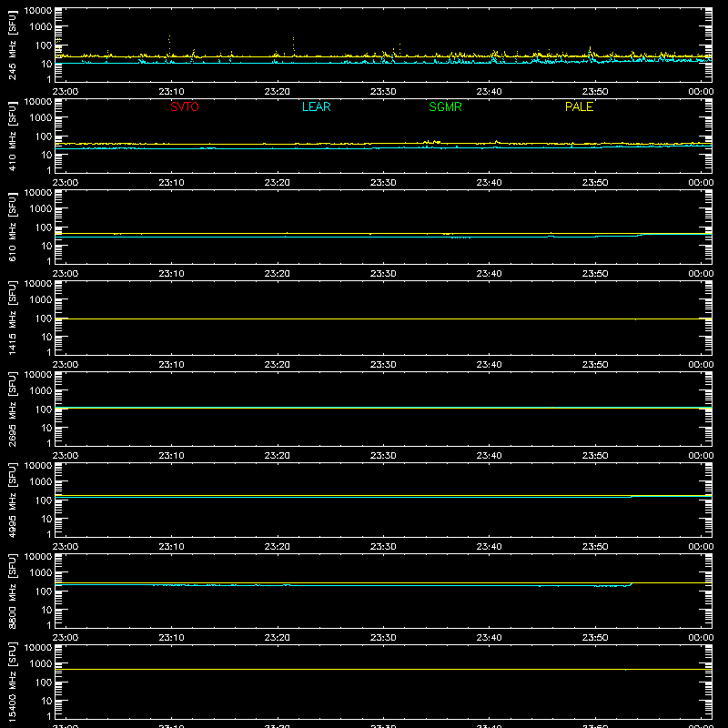This screenshot has height=728, width=728.
Task: Click 23:00 under the 8800 MHz panel
Action: tap(65, 638)
